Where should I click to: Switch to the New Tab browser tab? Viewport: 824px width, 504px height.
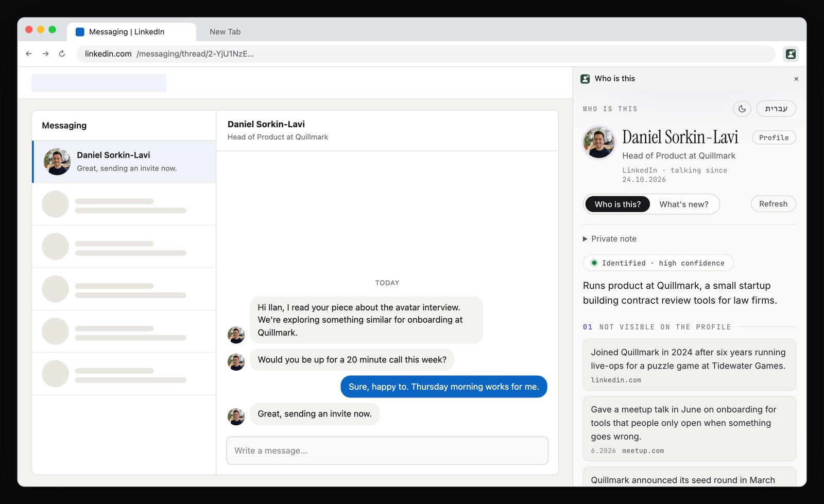[225, 31]
